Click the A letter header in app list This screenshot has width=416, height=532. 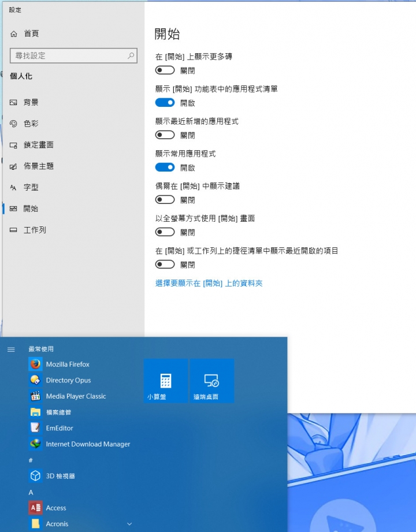click(31, 492)
